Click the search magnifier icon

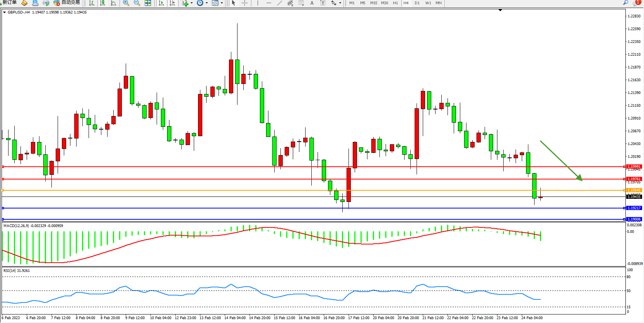tap(625, 3)
